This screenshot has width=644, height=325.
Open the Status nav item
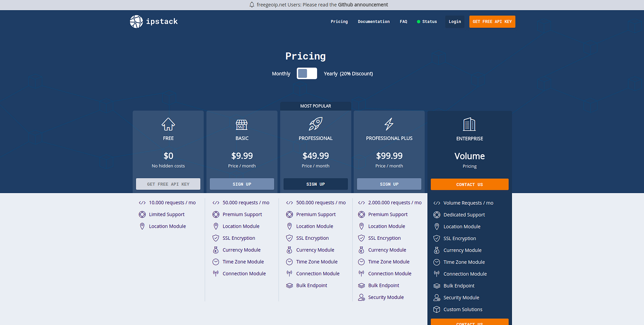427,22
